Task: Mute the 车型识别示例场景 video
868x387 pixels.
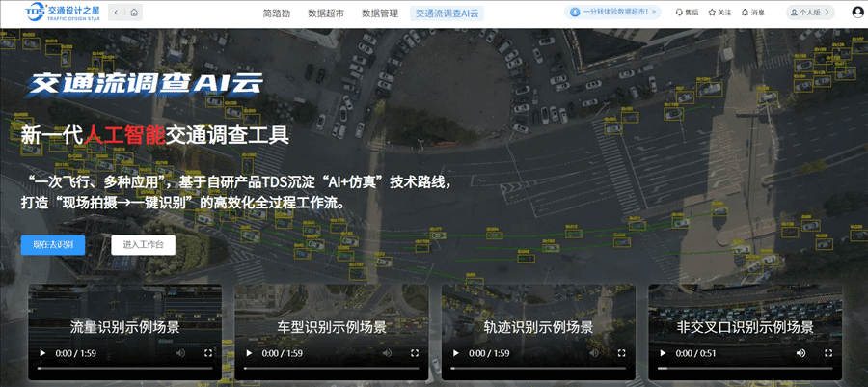Action: click(x=387, y=353)
